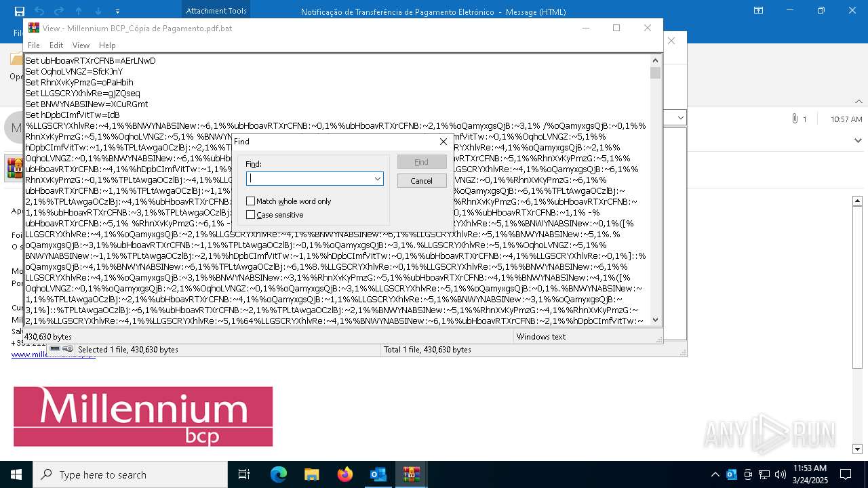Click the Previous Item up arrow in Outlook

79,11
